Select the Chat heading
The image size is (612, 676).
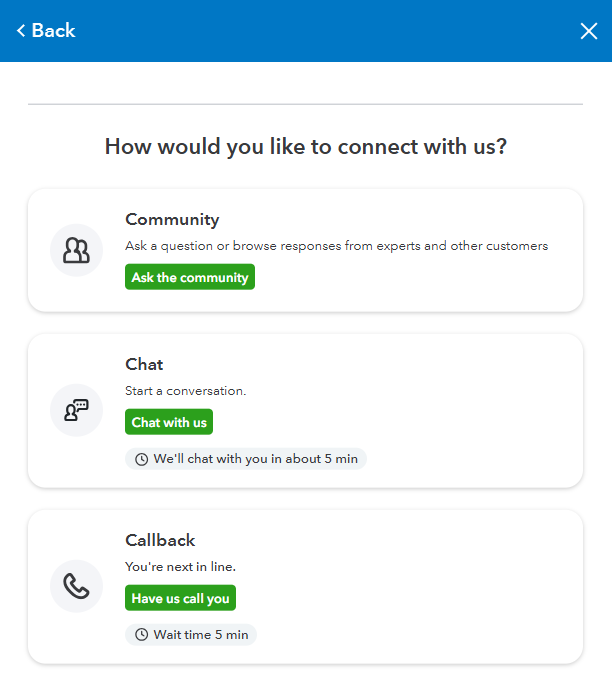144,364
